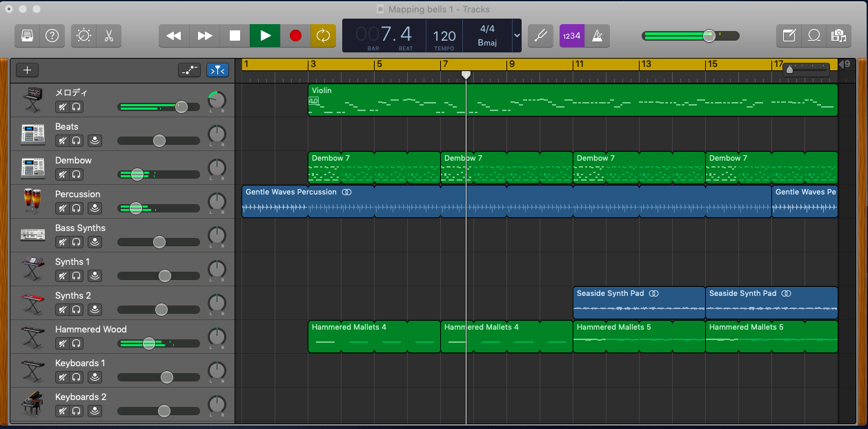Open the Tuner with the tuning fork icon
This screenshot has height=429, width=868.
540,35
